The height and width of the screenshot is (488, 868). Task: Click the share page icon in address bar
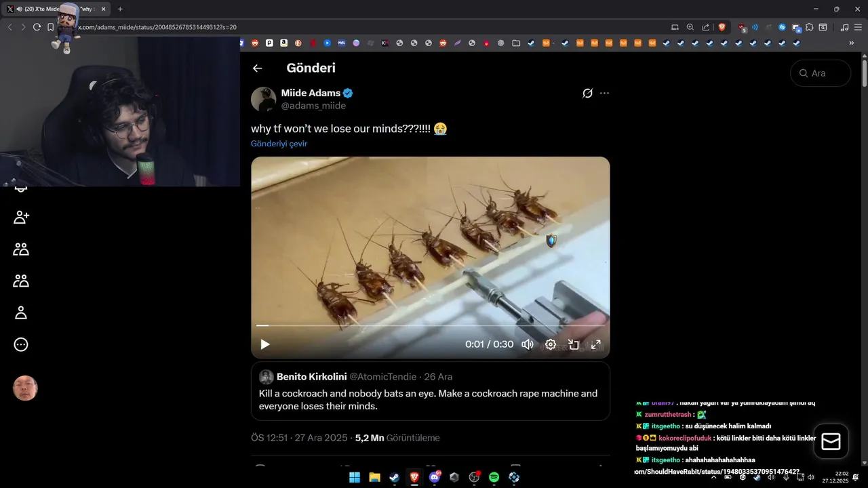(706, 27)
